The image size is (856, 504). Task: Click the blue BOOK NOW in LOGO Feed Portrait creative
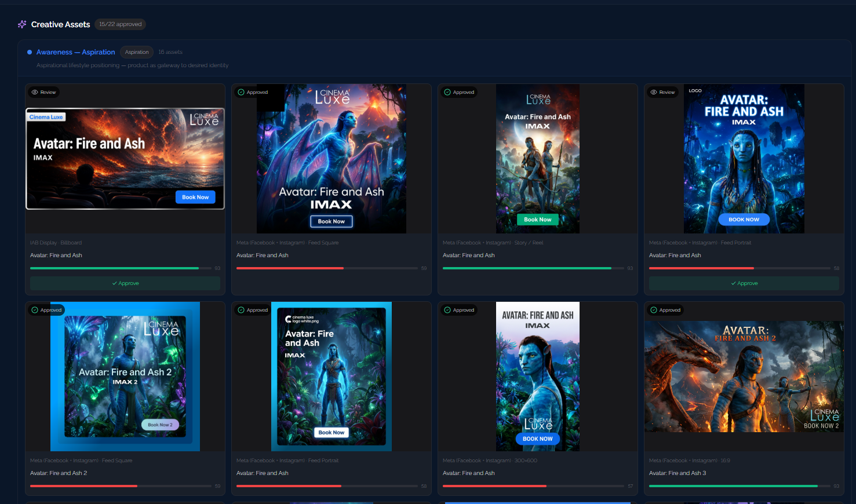(x=744, y=220)
